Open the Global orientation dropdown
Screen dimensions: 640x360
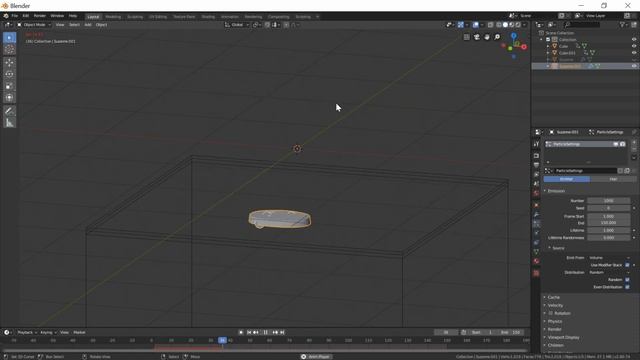click(237, 25)
